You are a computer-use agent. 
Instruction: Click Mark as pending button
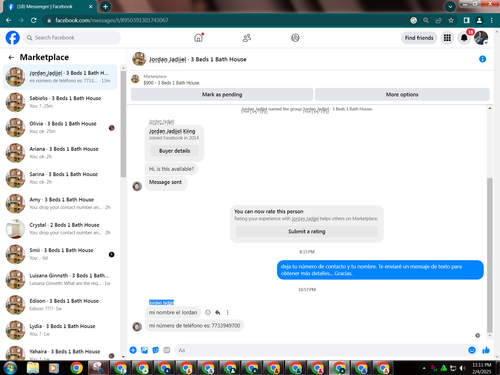click(222, 94)
